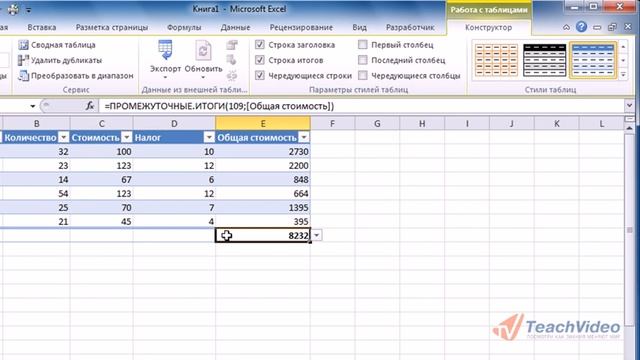
Task: Toggle the Строка итогов checkbox
Action: point(260,60)
